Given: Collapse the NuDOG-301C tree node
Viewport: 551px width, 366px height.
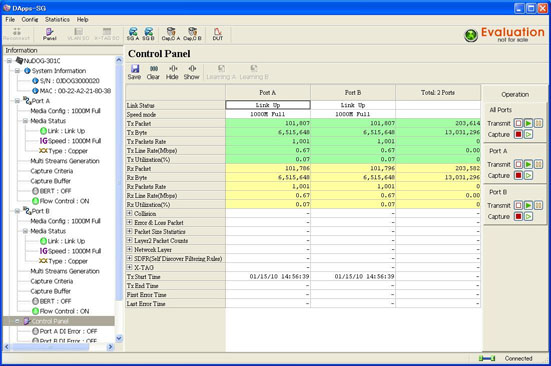Looking at the screenshot, I should point(9,61).
